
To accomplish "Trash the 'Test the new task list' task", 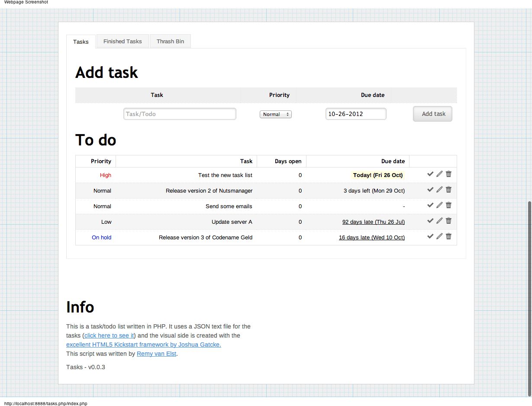I will [x=448, y=174].
